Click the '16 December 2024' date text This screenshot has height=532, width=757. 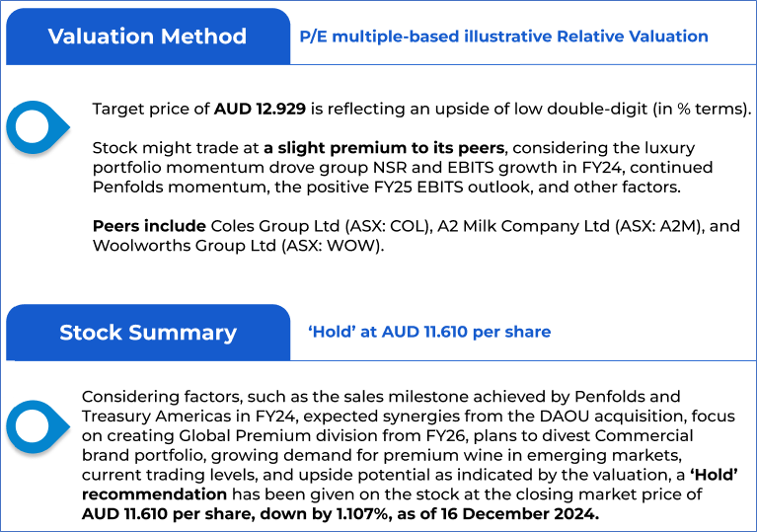pyautogui.click(x=519, y=513)
